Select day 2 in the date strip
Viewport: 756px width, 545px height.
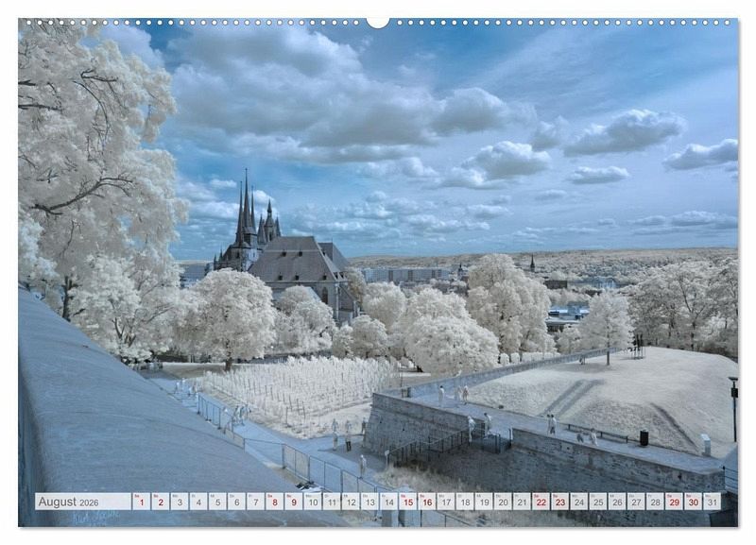click(160, 502)
